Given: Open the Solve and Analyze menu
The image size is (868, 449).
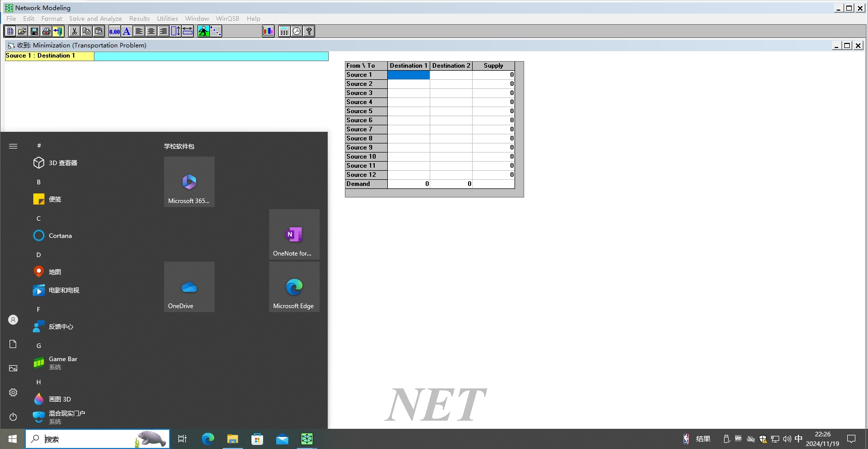Looking at the screenshot, I should tap(95, 19).
